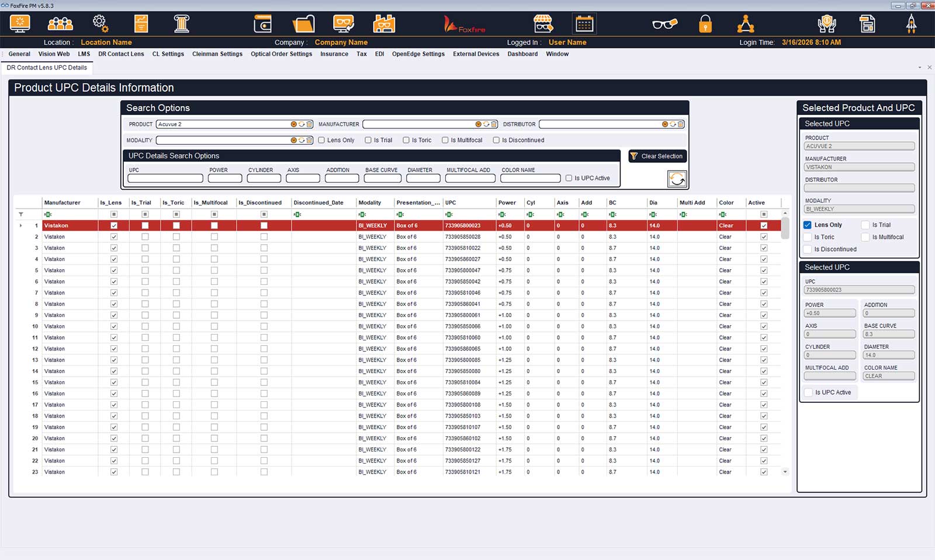Enable Is UPC Active search checkbox
Screen dimensions: 935x560
tap(569, 178)
